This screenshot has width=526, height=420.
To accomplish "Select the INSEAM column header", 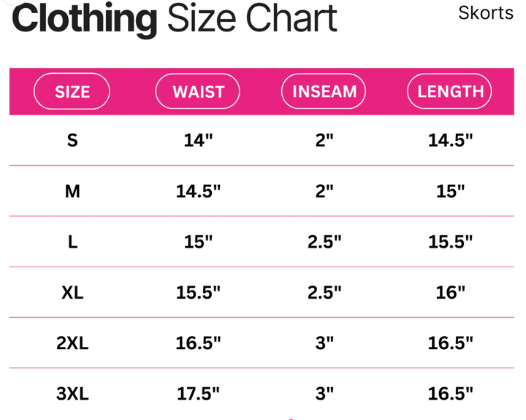I will (324, 91).
